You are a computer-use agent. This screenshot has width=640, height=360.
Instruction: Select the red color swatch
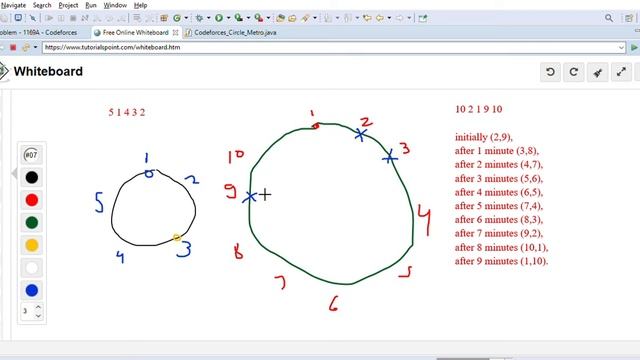(31, 200)
